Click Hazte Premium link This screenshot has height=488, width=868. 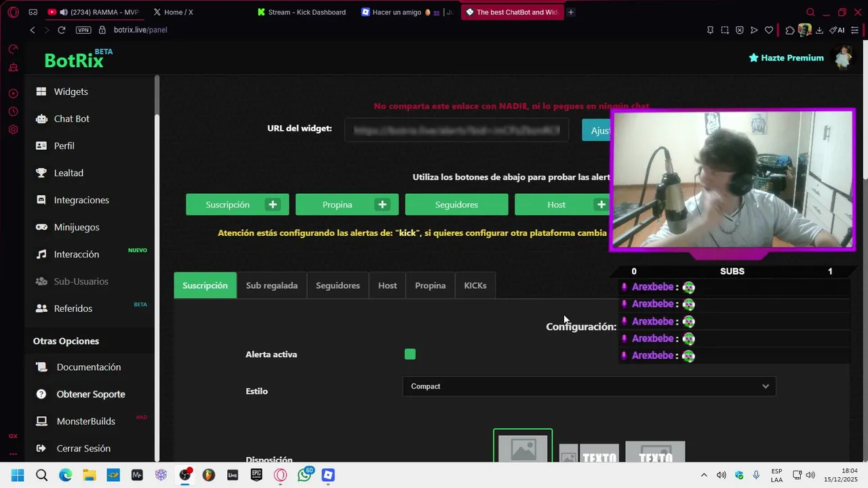[786, 58]
